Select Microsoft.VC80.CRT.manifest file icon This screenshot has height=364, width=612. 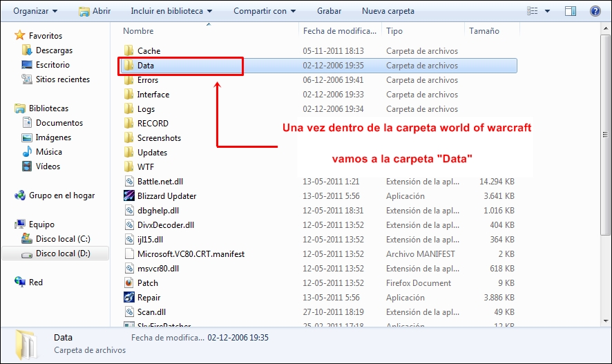point(129,254)
